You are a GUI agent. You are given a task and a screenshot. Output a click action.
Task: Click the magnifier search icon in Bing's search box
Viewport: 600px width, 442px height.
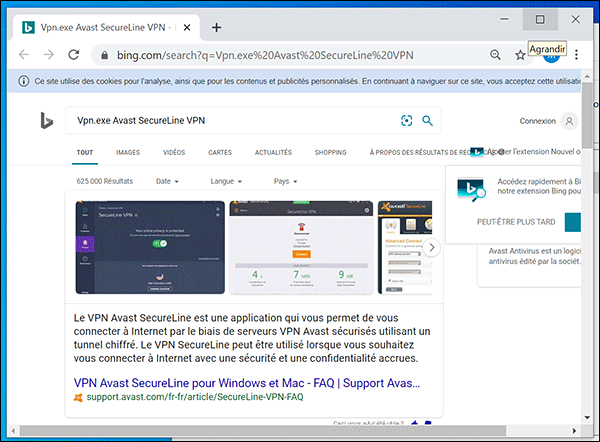coord(428,121)
